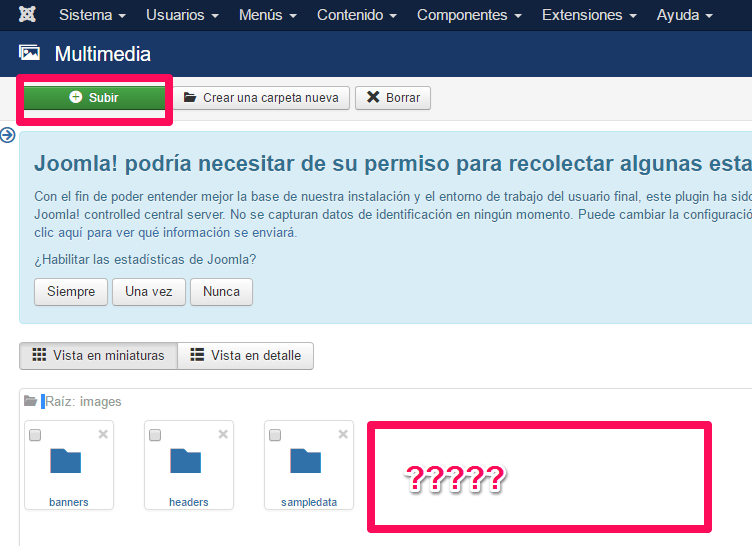Toggle the sidebar with the circled arrow icon
The image size is (752, 546).
8,135
